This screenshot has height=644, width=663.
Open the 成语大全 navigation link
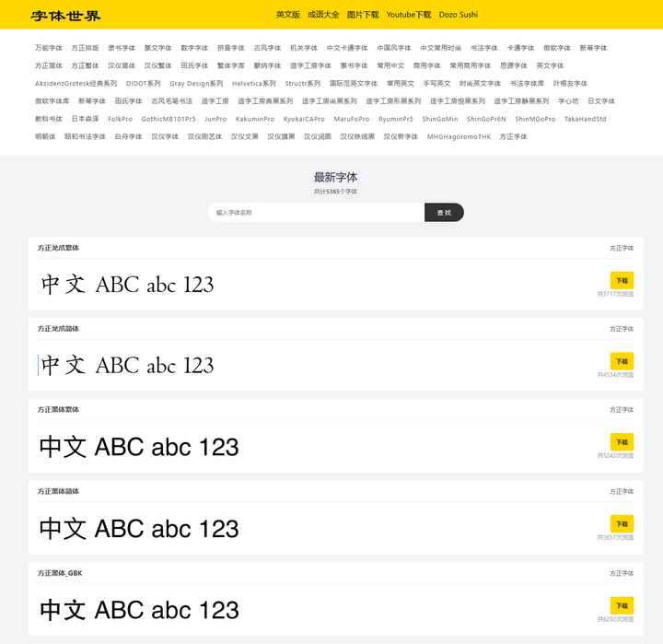[323, 15]
